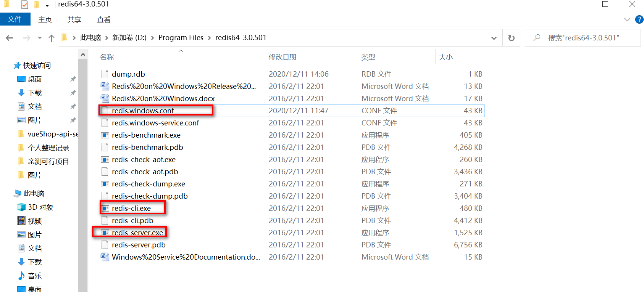Open pinned 文档 under quick access
Viewport: 644px width, 292px height.
[35, 107]
